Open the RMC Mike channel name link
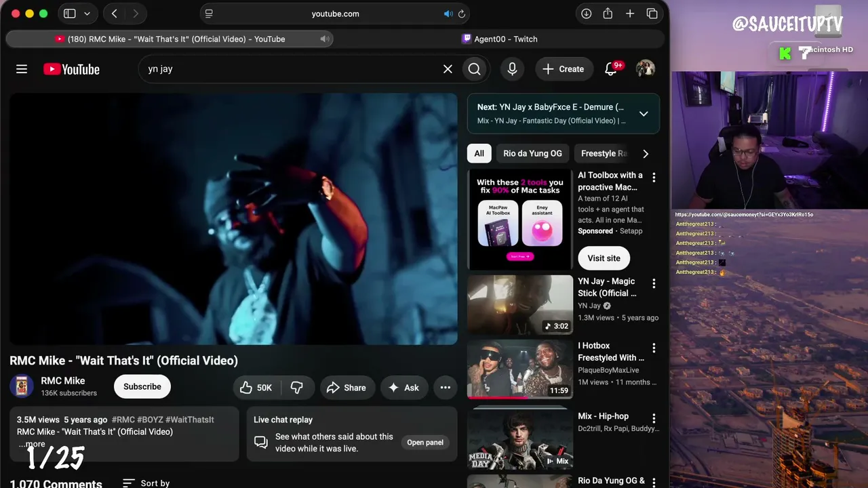Image resolution: width=868 pixels, height=488 pixels. (63, 381)
